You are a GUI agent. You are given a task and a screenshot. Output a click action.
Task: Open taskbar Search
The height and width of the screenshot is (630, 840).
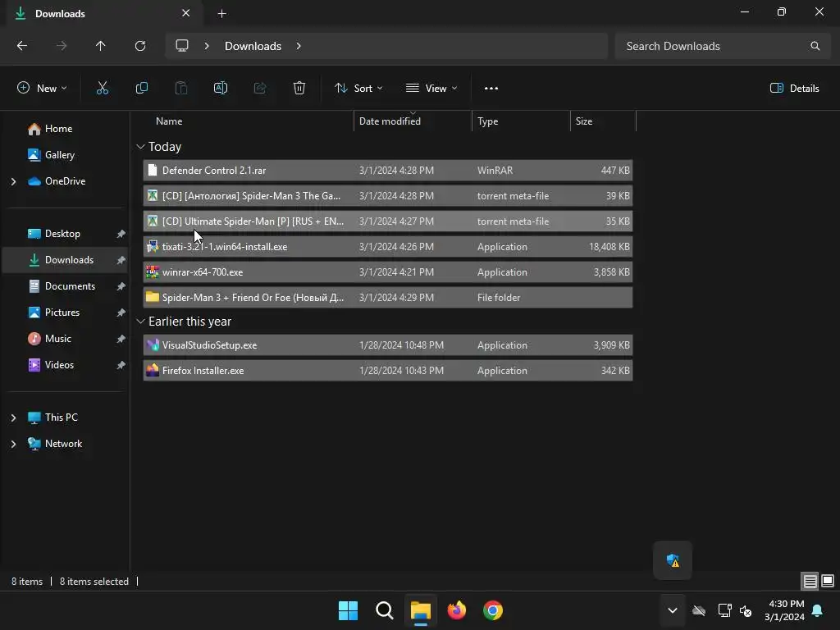tap(385, 610)
